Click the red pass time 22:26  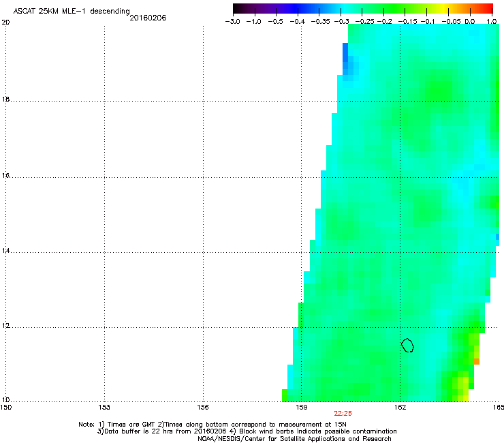pos(343,414)
